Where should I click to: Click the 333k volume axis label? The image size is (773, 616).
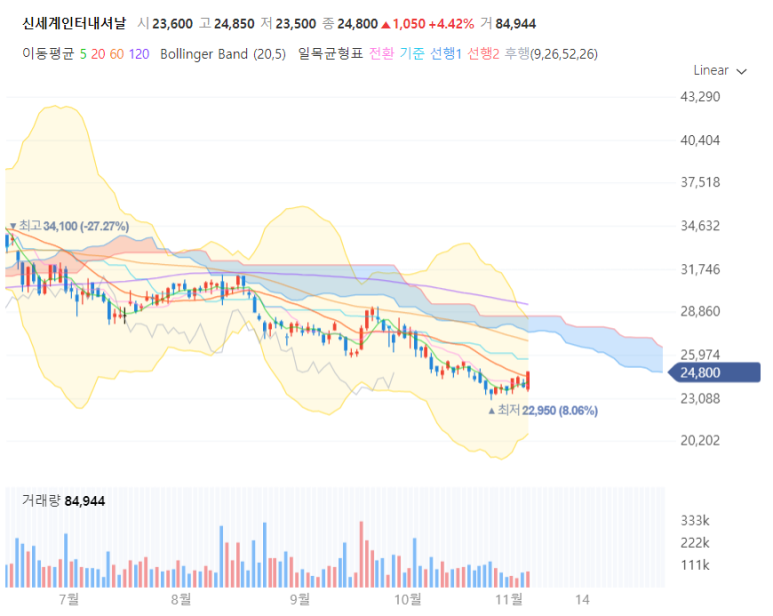pyautogui.click(x=695, y=520)
